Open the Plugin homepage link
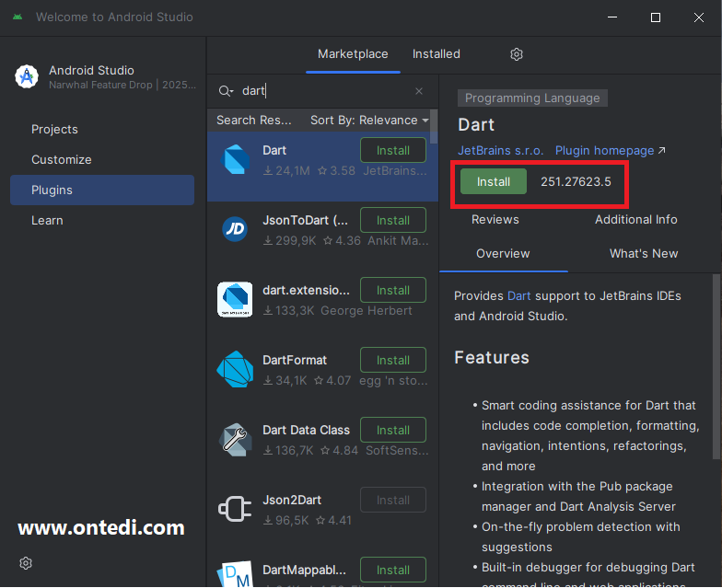 [610, 151]
